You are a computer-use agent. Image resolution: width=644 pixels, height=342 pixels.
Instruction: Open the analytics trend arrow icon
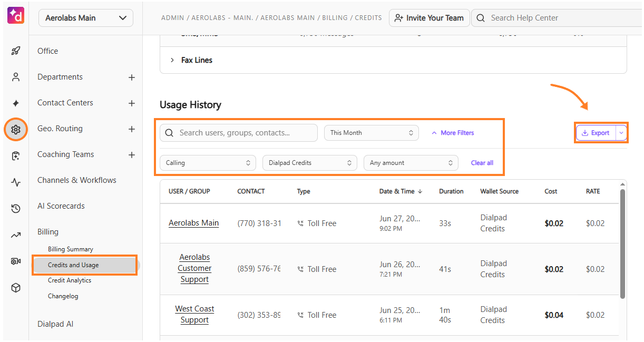coord(16,235)
